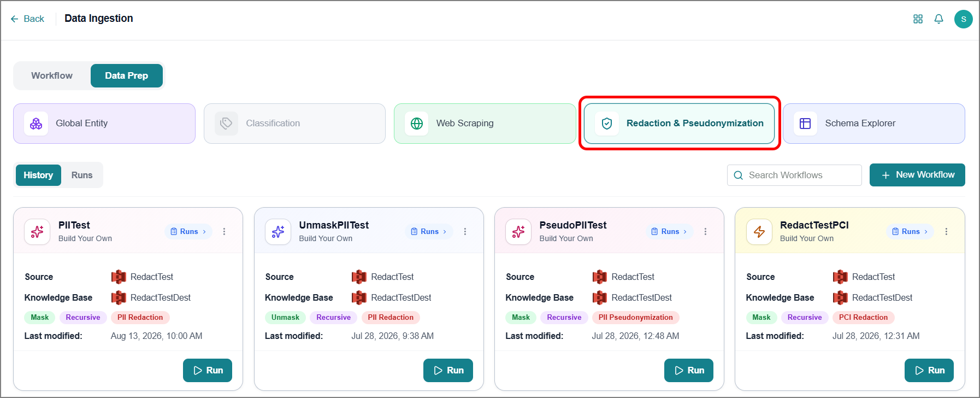This screenshot has height=398, width=980.
Task: Click the search magnifier icon
Action: pos(738,175)
